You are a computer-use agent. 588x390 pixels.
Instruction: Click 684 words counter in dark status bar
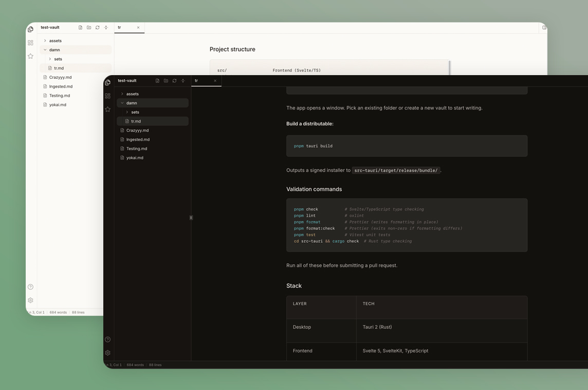(135, 365)
